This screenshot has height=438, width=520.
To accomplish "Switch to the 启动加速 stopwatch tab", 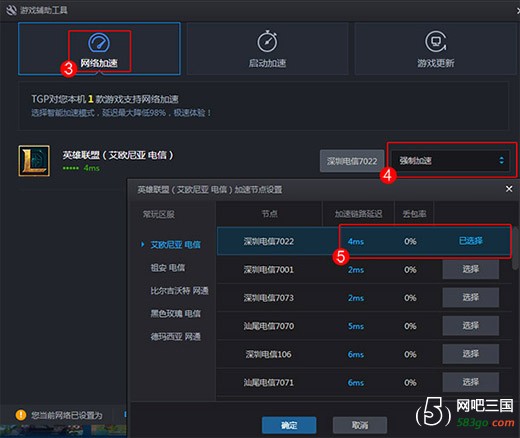I will 267,49.
